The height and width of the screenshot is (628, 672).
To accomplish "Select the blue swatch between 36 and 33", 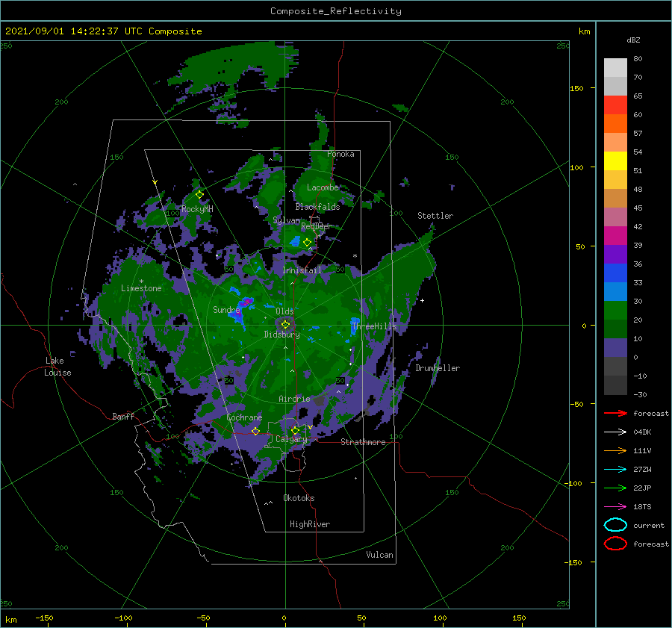I will (x=615, y=273).
